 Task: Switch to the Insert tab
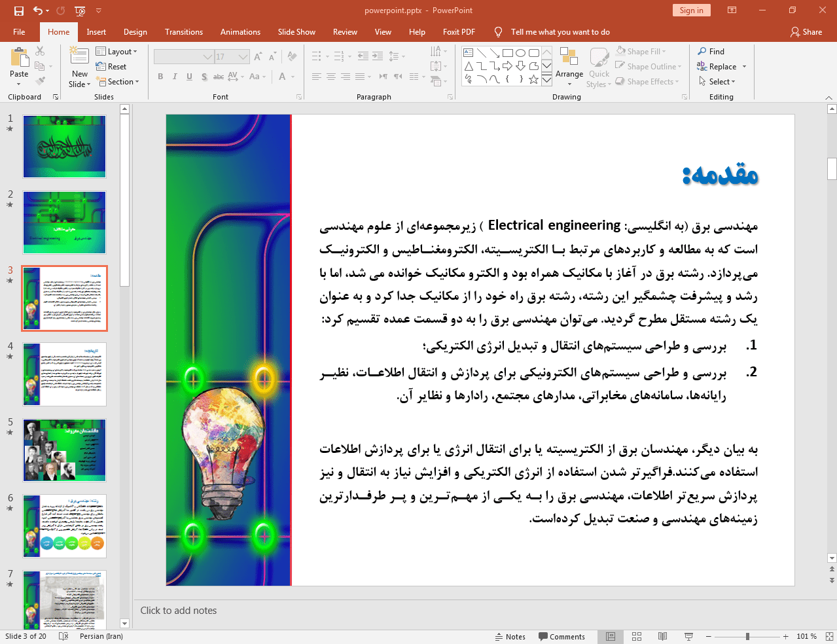(96, 32)
